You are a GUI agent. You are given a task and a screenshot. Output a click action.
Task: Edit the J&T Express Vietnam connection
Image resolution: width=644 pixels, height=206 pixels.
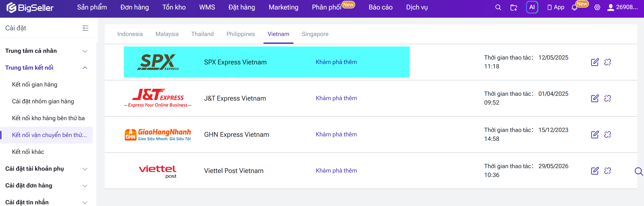pos(595,98)
